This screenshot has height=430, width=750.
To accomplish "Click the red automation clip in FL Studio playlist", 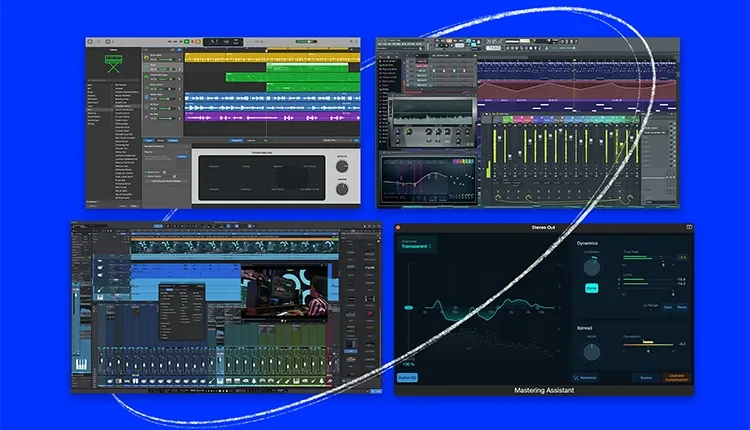I will coord(577,89).
